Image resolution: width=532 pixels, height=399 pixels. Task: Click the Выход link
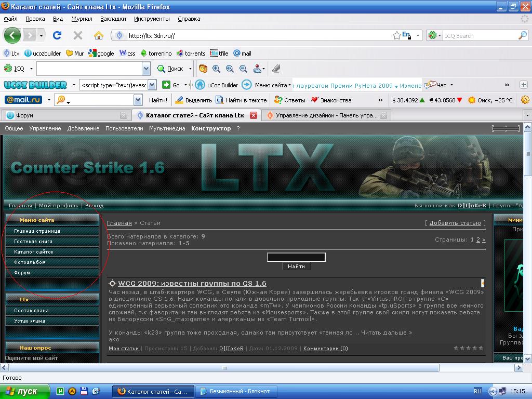(x=94, y=205)
